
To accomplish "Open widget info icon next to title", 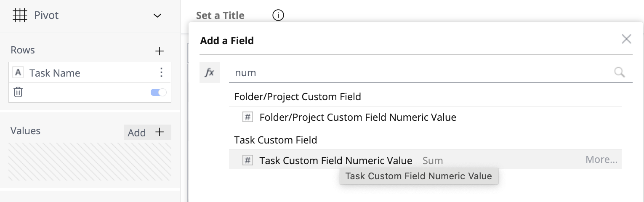I will [278, 16].
